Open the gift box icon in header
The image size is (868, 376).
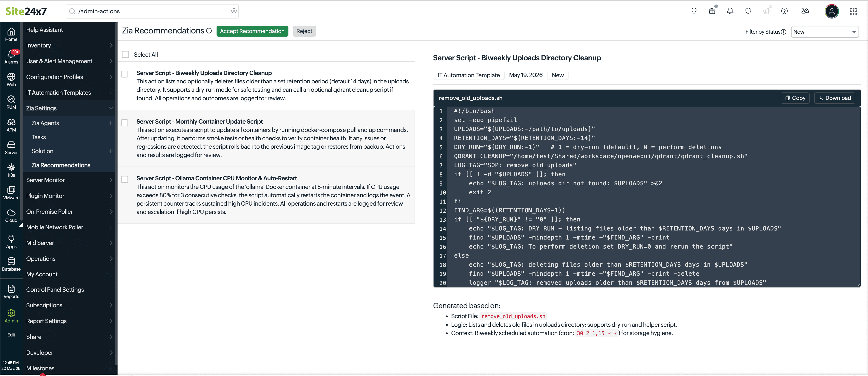click(712, 11)
